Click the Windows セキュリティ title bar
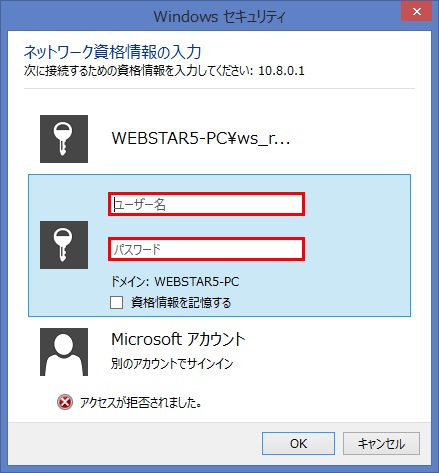This screenshot has width=439, height=473. pos(219,16)
